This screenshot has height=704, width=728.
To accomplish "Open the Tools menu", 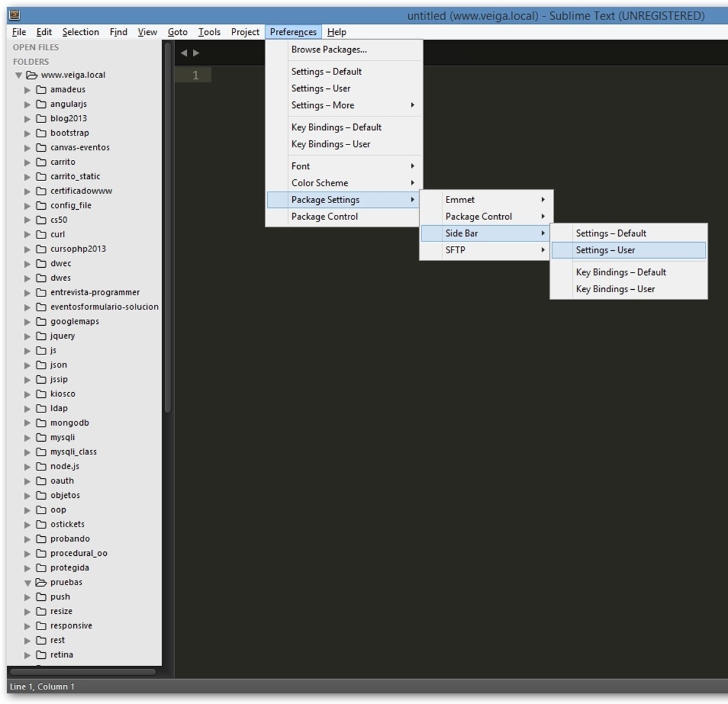I will click(209, 32).
